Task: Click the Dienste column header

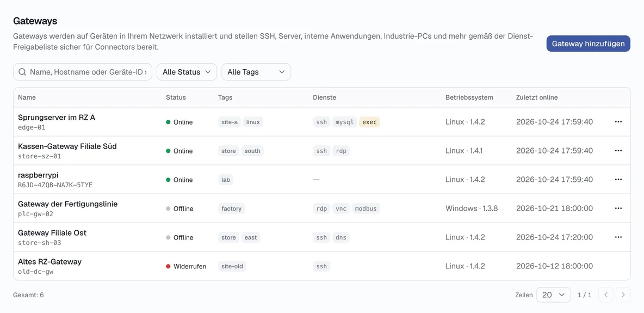Action: pyautogui.click(x=325, y=97)
